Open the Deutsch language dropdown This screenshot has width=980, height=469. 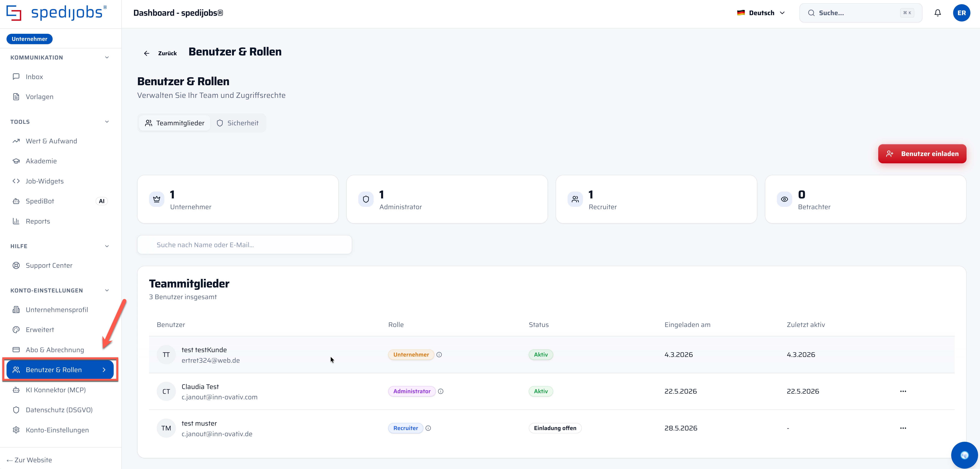[761, 13]
